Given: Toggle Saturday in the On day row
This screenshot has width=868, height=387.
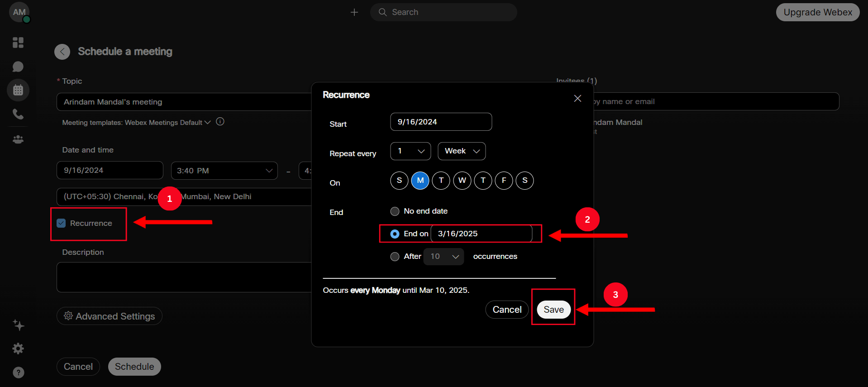Looking at the screenshot, I should point(525,181).
